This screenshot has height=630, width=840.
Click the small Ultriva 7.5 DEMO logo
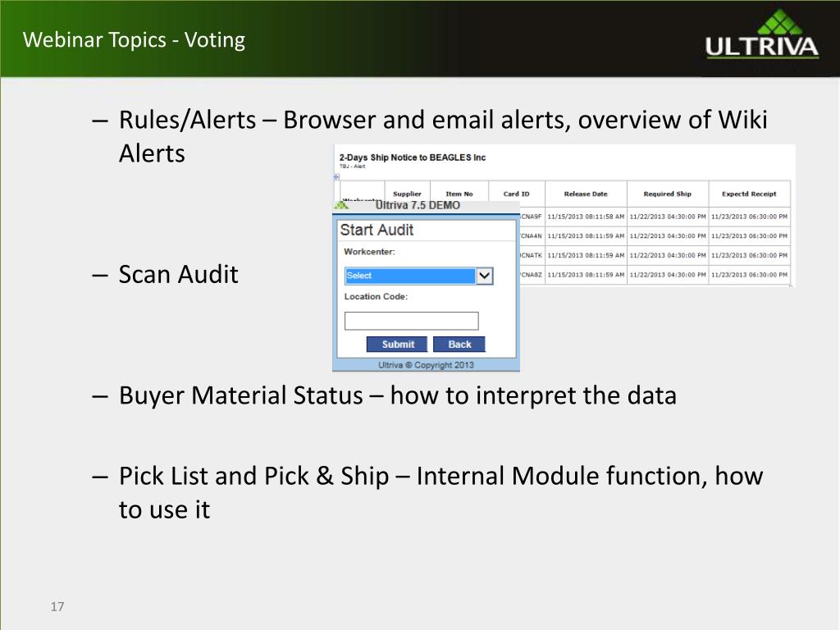[x=341, y=205]
